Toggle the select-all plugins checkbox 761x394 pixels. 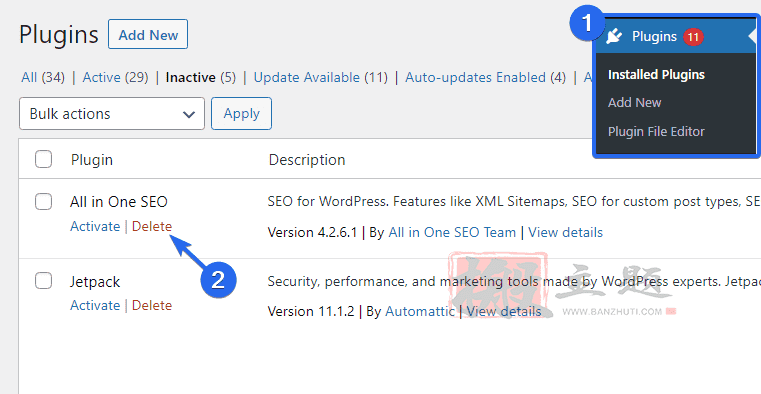(43, 159)
